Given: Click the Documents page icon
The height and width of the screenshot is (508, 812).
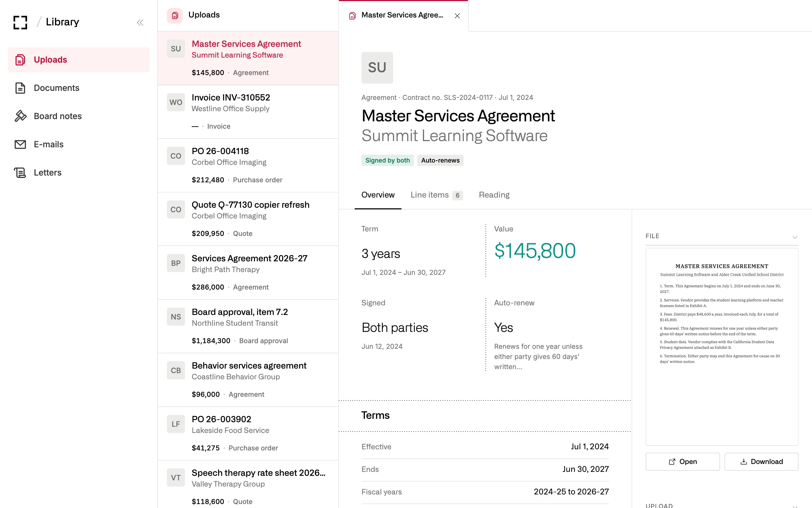Looking at the screenshot, I should click(x=20, y=88).
